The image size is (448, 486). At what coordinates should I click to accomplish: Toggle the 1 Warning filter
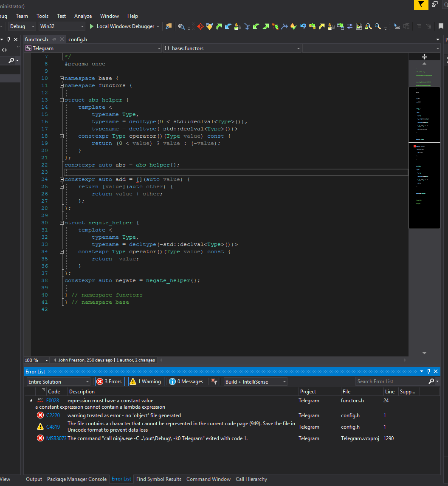146,381
